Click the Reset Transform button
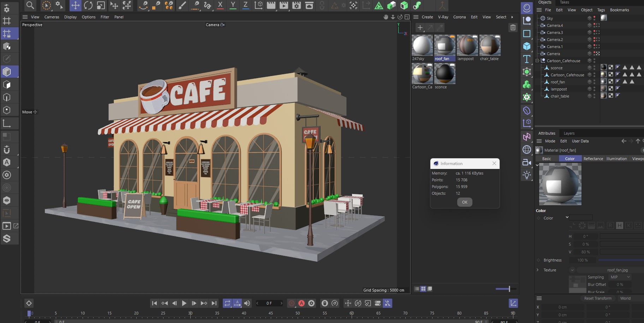Image resolution: width=644 pixels, height=323 pixels. point(597,298)
